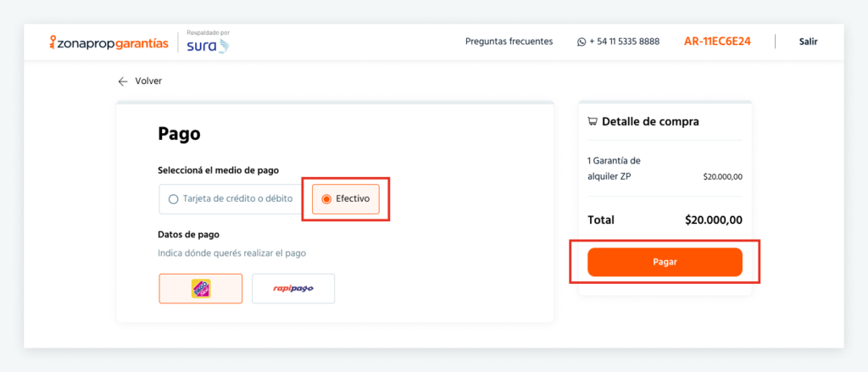Click Indica dónde querés realizar el pago text
Image resolution: width=868 pixels, height=372 pixels.
click(232, 253)
